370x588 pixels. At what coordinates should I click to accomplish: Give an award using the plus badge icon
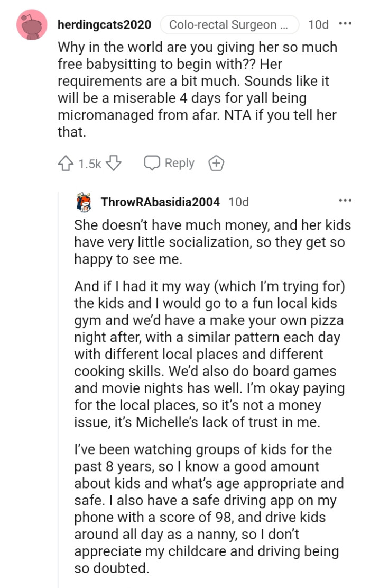coord(216,164)
